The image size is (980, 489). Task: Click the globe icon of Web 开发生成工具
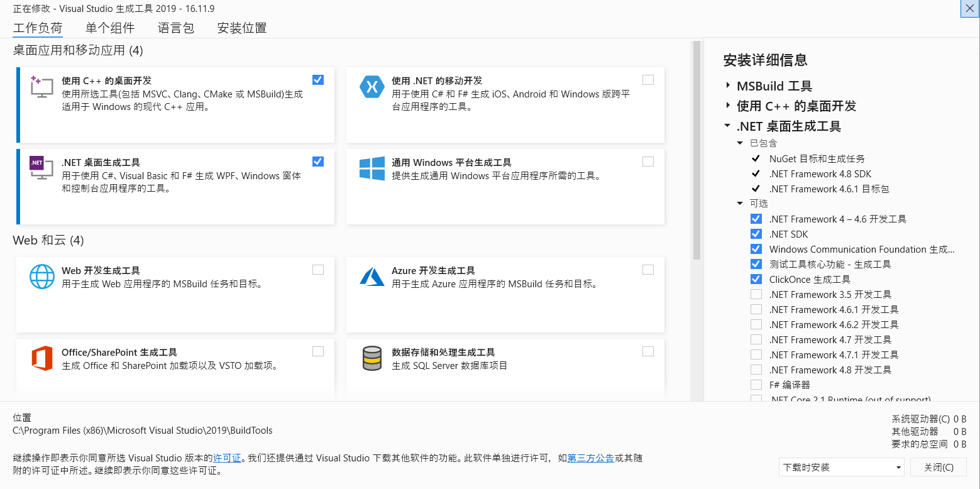[x=41, y=277]
